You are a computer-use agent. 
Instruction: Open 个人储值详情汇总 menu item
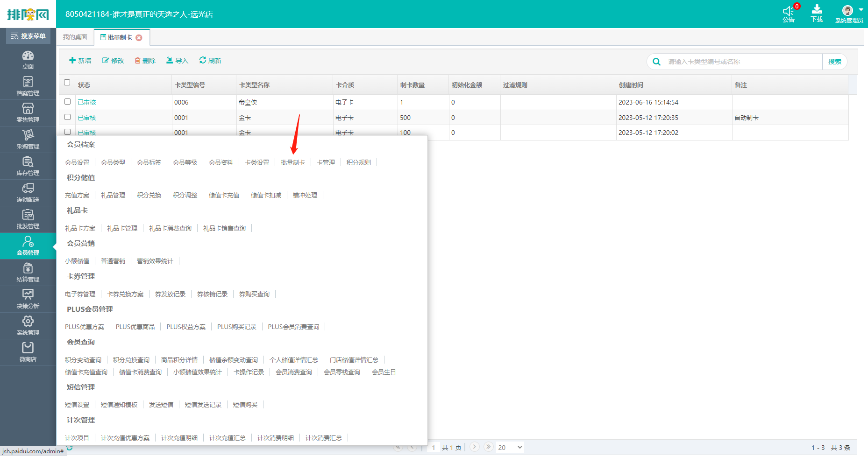pyautogui.click(x=294, y=360)
